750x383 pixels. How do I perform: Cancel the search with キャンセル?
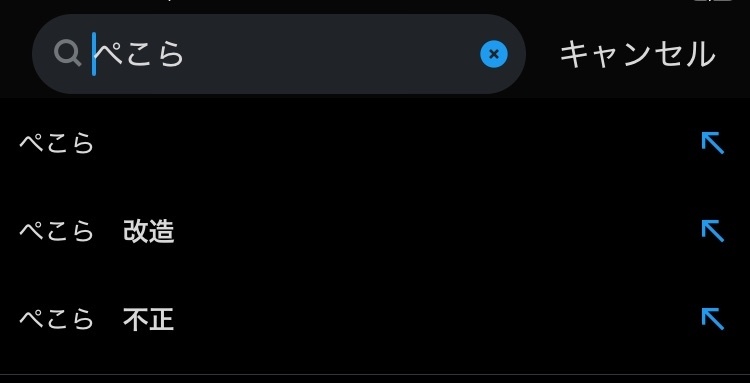point(638,54)
